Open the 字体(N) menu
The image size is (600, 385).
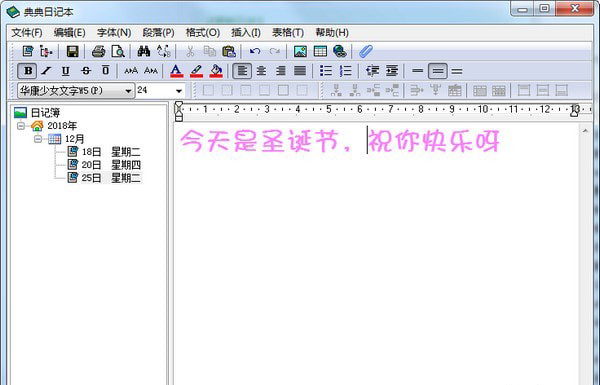click(114, 33)
